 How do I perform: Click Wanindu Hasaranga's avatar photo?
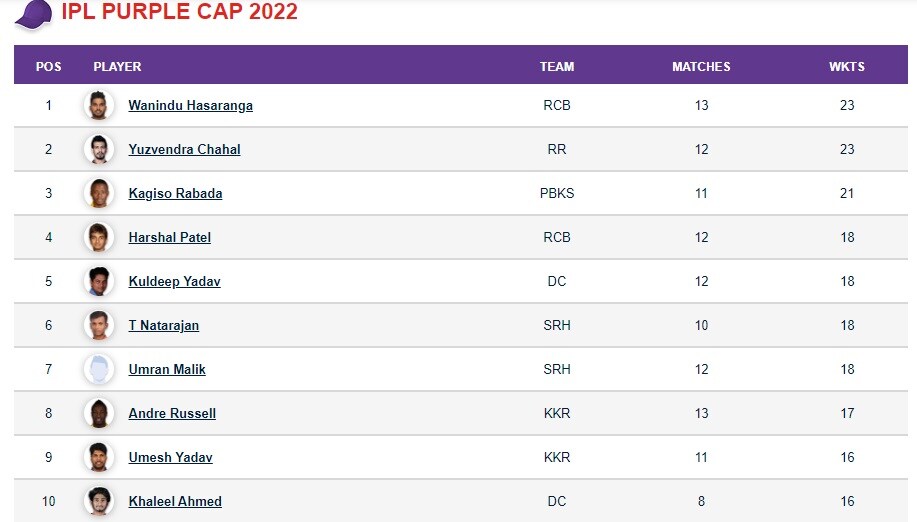coord(99,105)
